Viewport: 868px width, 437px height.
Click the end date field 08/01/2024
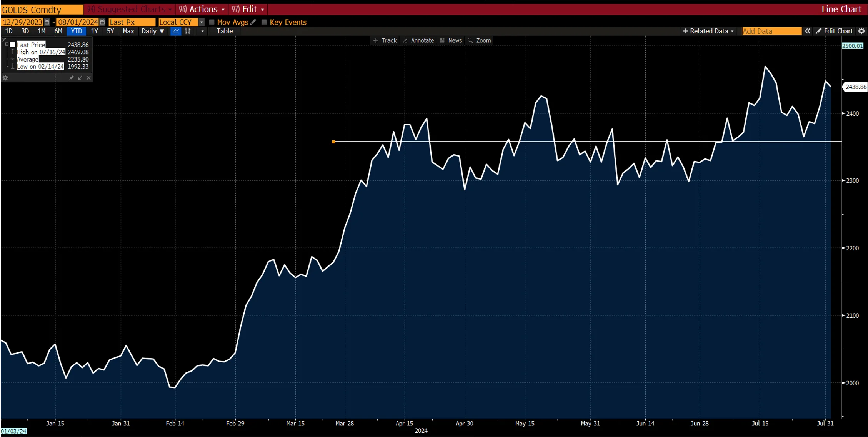[x=78, y=22]
